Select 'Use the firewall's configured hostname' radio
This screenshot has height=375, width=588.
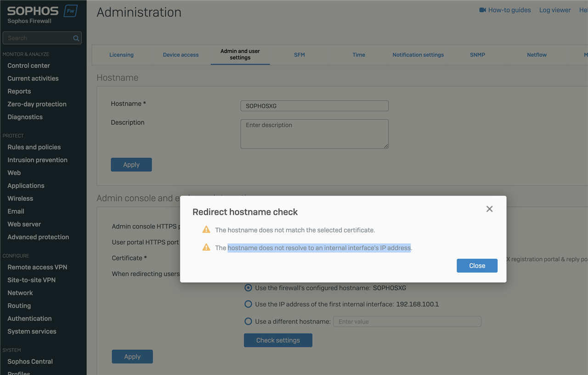[x=248, y=288]
